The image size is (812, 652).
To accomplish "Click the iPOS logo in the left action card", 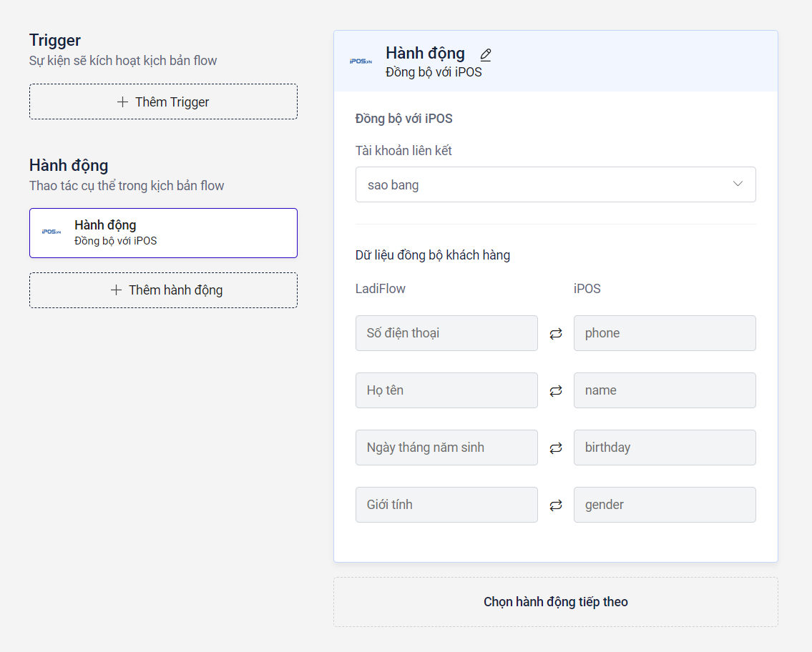I will coord(52,232).
